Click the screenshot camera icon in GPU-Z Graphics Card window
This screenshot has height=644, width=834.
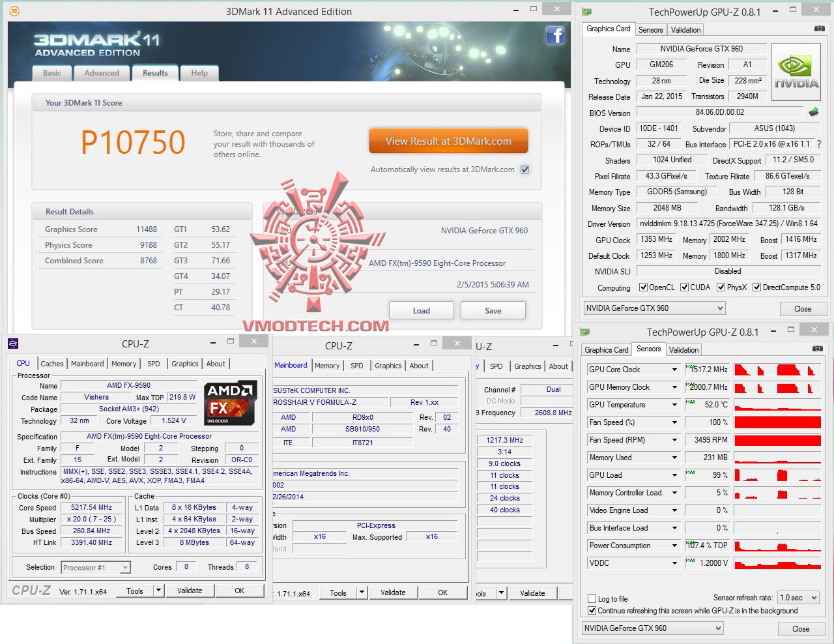(x=819, y=29)
